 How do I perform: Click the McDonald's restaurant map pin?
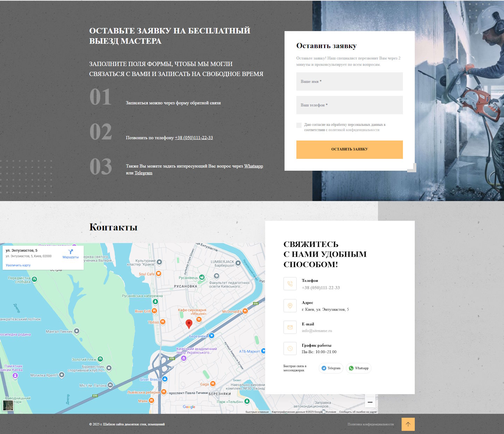pos(245,311)
